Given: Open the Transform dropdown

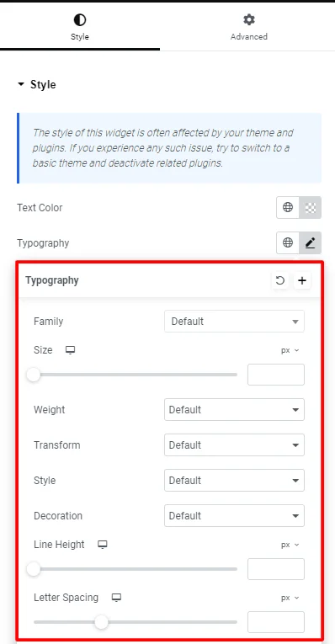Looking at the screenshot, I should (x=234, y=444).
